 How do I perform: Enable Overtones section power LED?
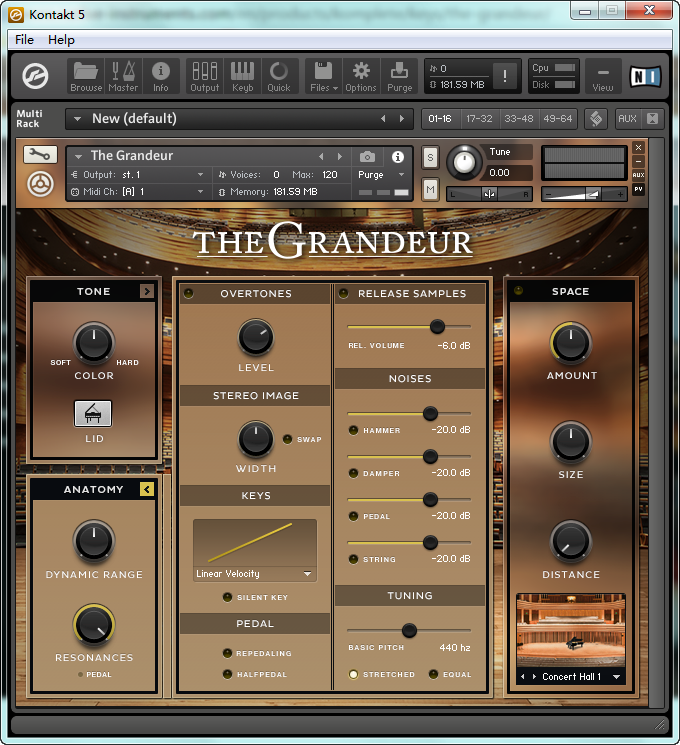coord(189,293)
